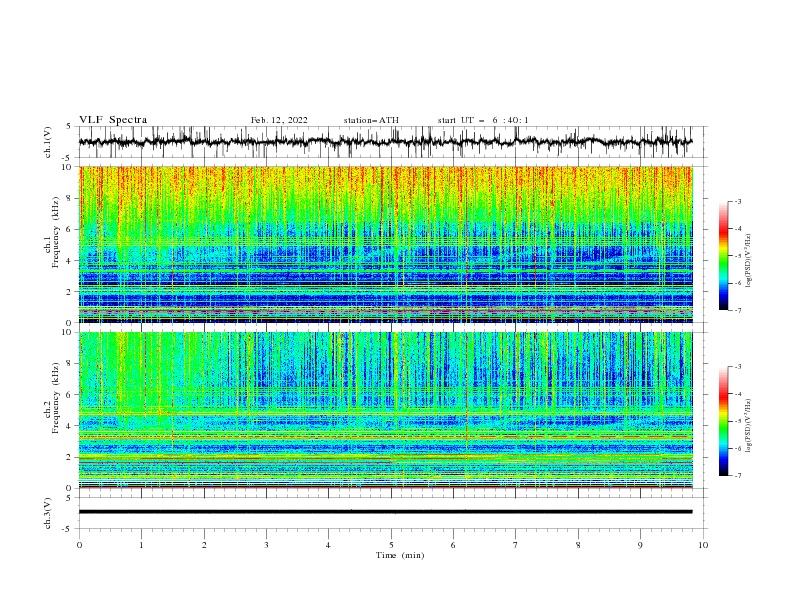Click the ch.1 spectrogram panel
Screen dimensions: 792x612
(x=385, y=244)
